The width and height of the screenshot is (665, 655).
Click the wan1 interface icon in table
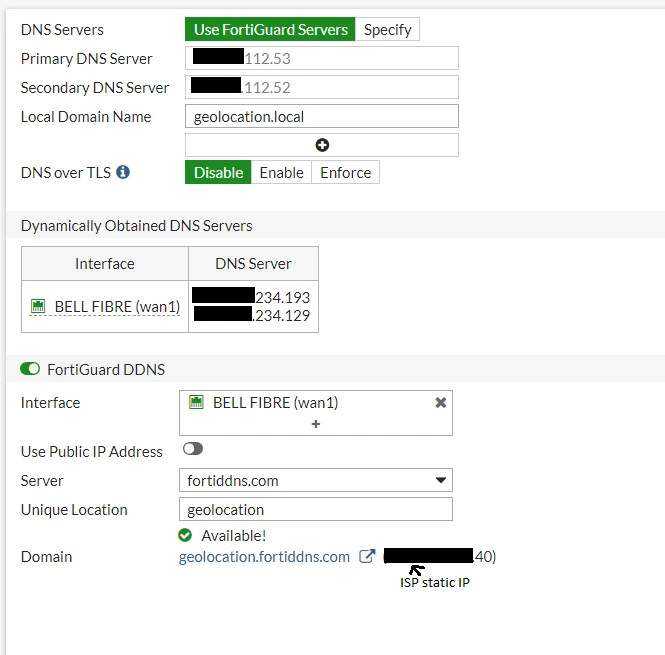[x=38, y=306]
